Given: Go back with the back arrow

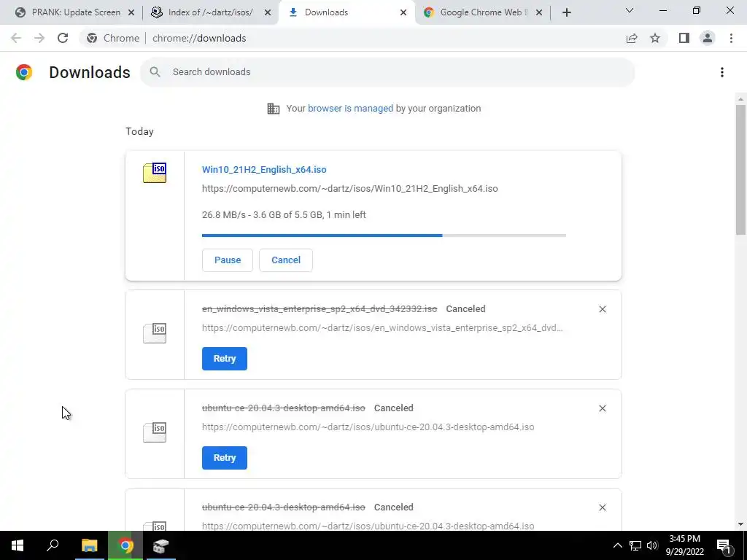Looking at the screenshot, I should pyautogui.click(x=16, y=38).
